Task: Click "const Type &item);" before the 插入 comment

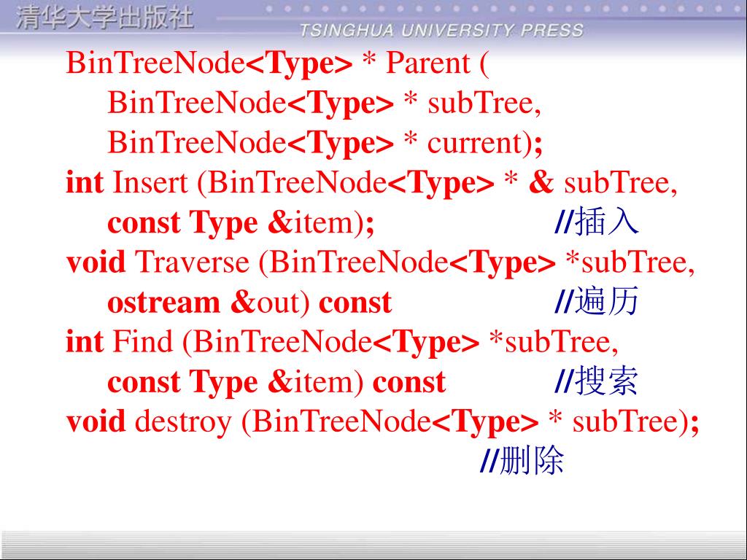Action: [x=241, y=223]
